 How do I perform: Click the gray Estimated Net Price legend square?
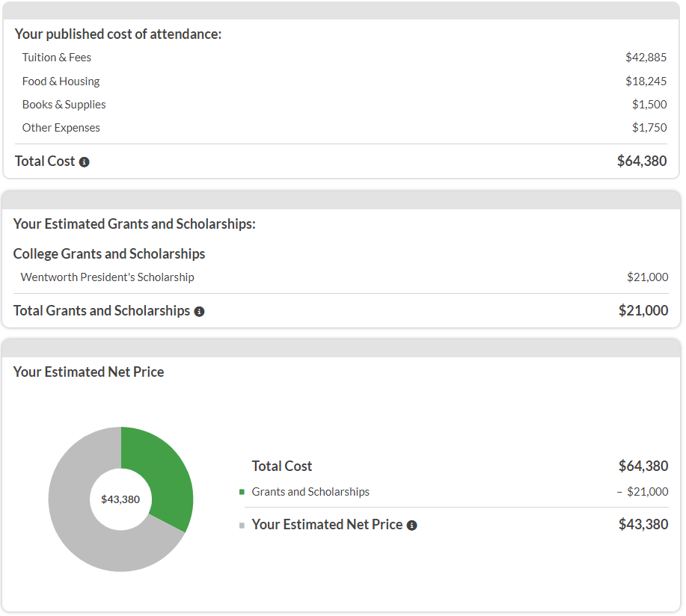click(x=242, y=526)
